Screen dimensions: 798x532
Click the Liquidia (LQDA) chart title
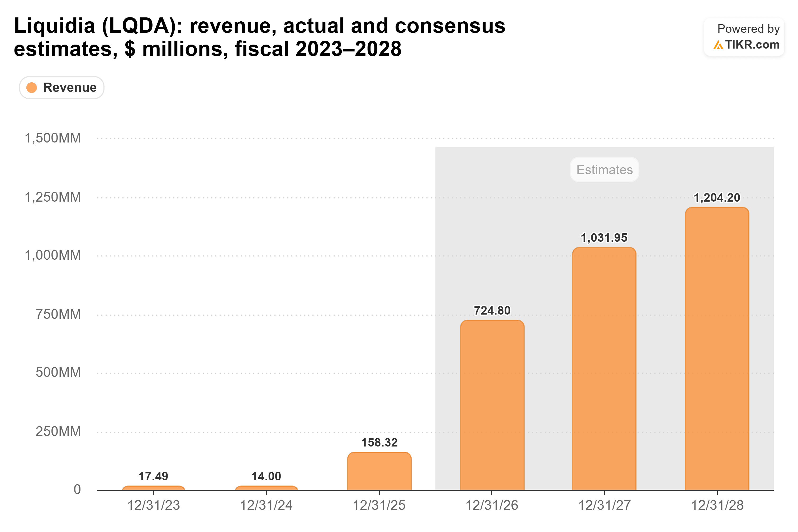coord(260,37)
